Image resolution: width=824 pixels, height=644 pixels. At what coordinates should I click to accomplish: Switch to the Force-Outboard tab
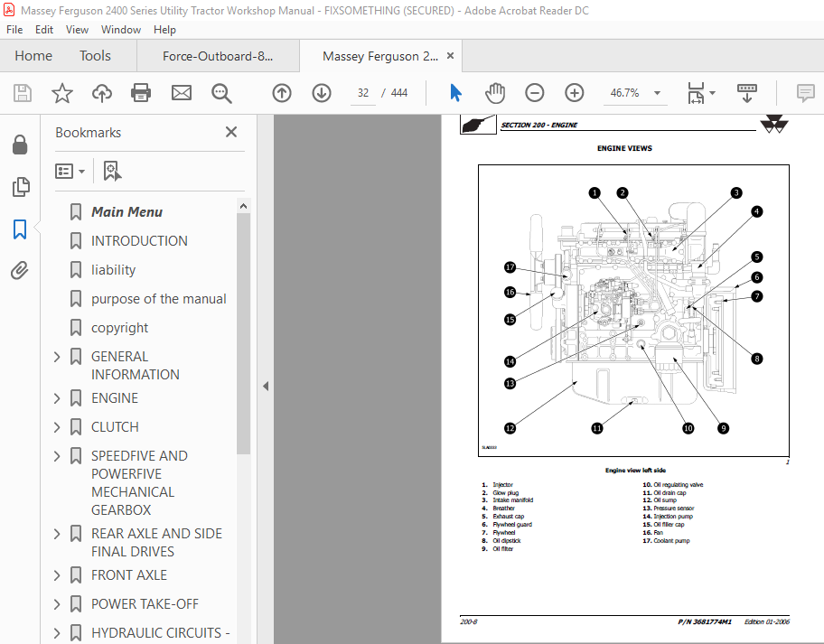(x=218, y=56)
